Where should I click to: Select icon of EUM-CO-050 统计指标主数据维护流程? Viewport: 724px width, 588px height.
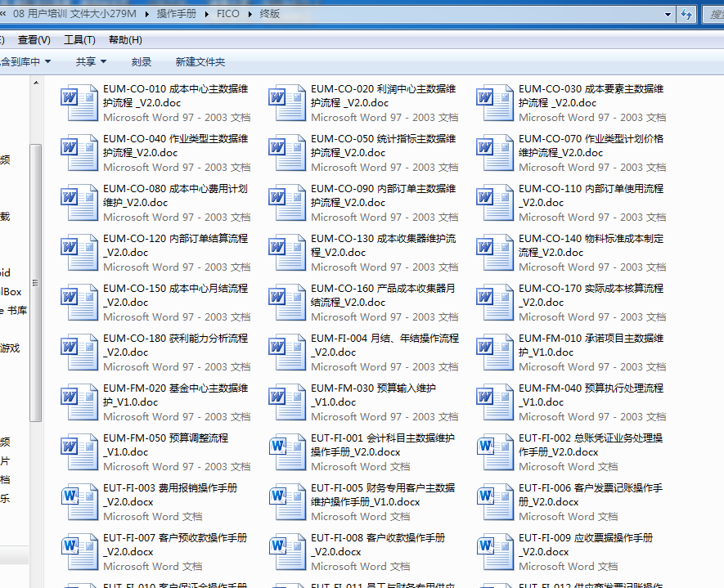pos(287,152)
